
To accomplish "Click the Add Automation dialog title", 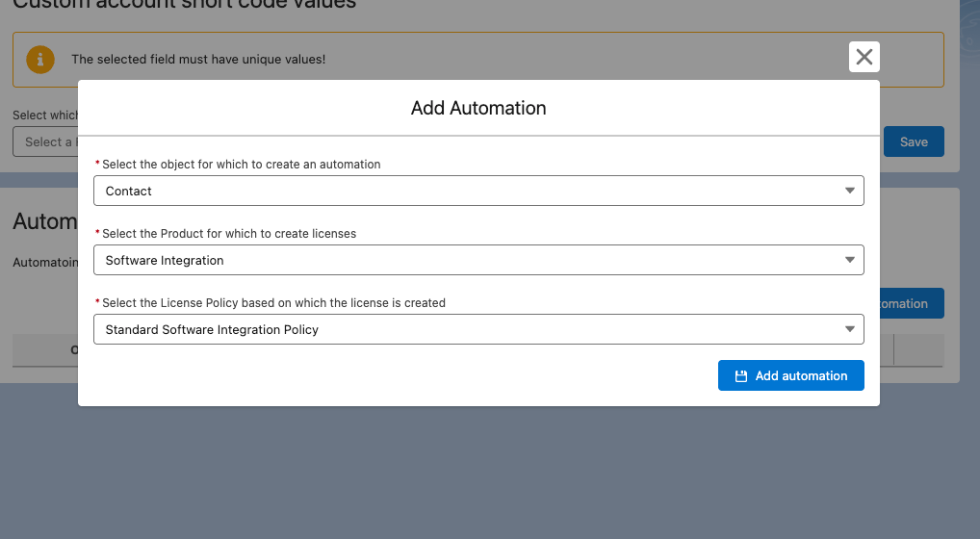I will click(x=478, y=108).
